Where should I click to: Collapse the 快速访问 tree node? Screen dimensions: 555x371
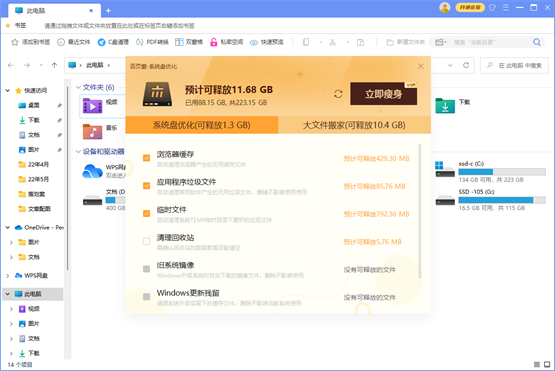pos(8,91)
